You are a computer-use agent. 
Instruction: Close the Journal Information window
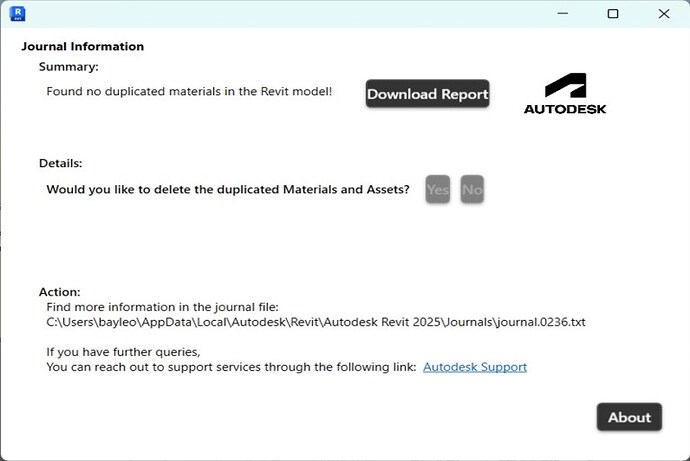664,14
